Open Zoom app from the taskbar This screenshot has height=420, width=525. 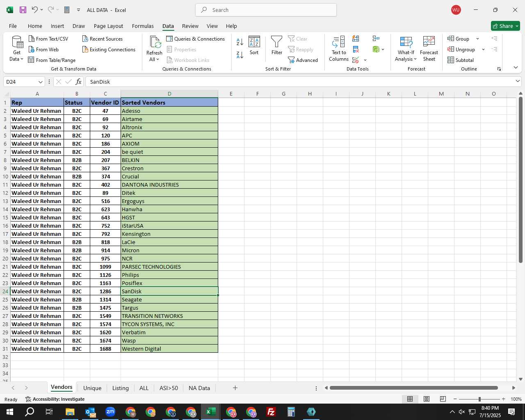[110, 412]
